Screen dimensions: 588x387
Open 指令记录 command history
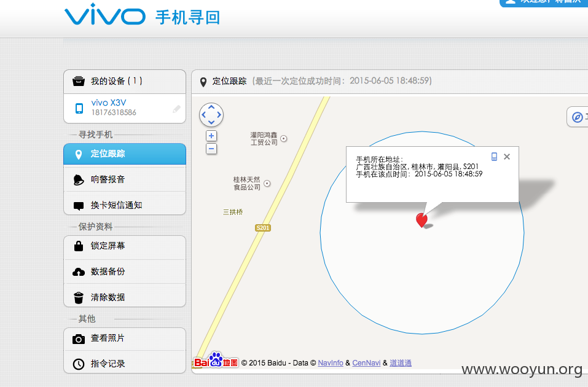tap(125, 363)
